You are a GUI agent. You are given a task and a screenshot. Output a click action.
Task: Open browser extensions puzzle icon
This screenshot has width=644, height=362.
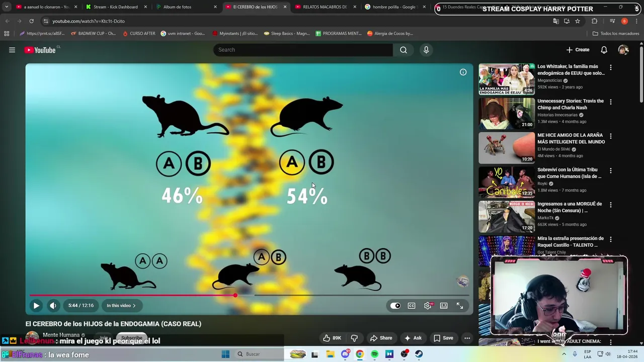(x=594, y=21)
